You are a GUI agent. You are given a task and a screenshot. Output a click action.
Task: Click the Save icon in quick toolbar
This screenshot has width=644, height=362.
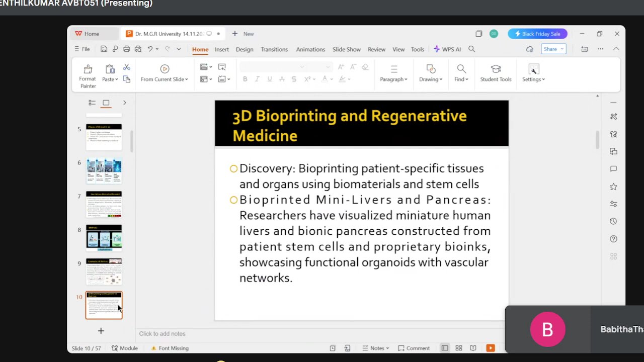pos(104,49)
